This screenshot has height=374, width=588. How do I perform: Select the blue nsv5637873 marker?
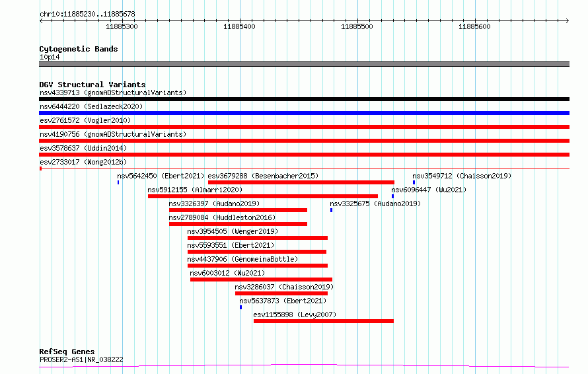point(240,307)
